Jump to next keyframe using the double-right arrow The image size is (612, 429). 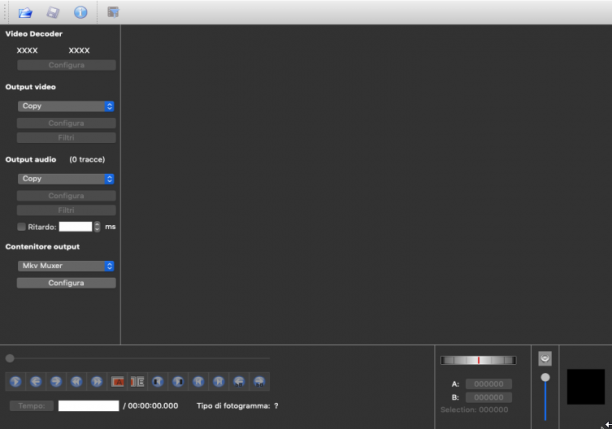(97, 381)
